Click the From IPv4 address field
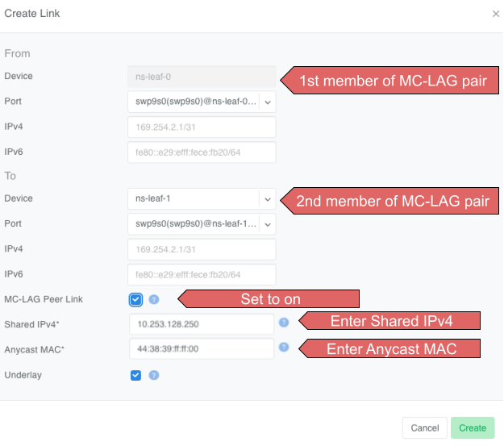 [202, 127]
